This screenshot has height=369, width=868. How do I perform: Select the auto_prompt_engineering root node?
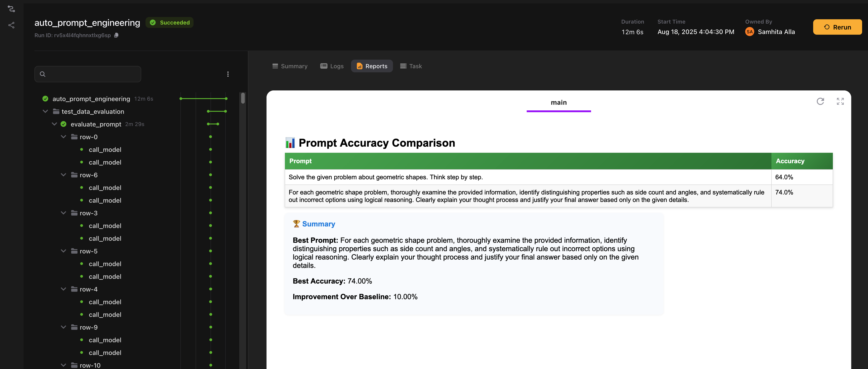point(91,99)
